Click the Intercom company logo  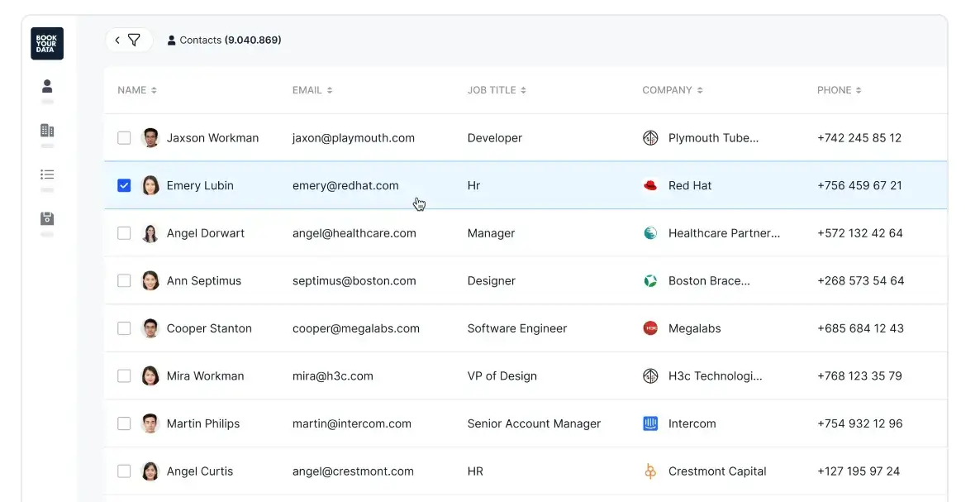[x=650, y=423]
